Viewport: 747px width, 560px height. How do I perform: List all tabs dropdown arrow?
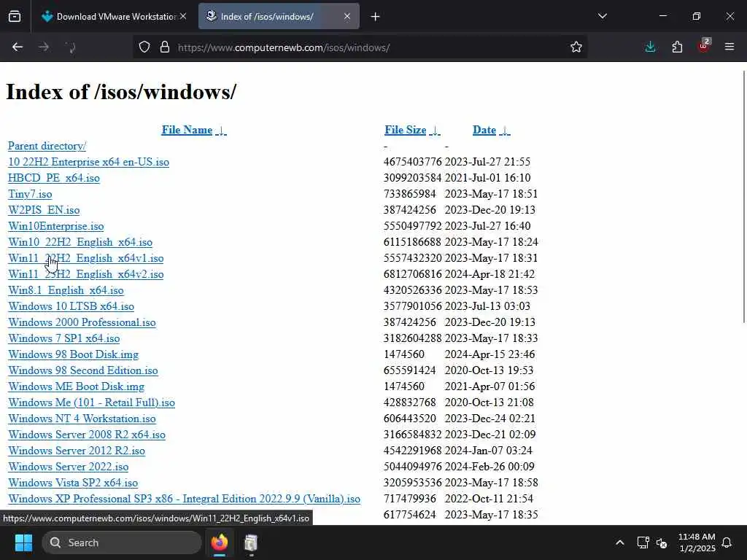pyautogui.click(x=602, y=16)
